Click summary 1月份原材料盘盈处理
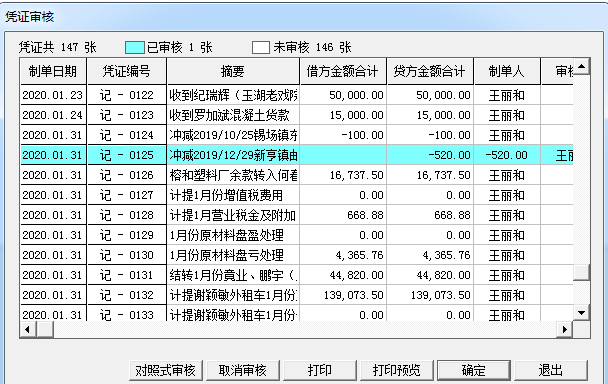The width and height of the screenshot is (608, 384). (x=233, y=235)
